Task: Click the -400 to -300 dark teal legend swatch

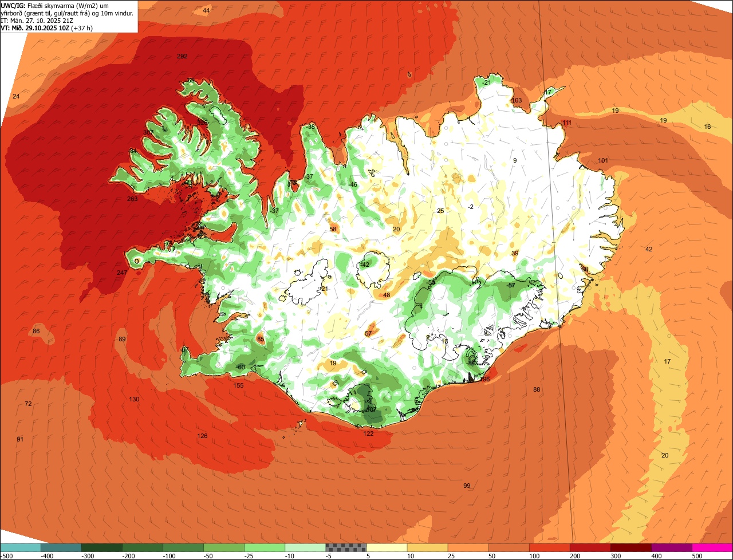Action: (x=61, y=547)
